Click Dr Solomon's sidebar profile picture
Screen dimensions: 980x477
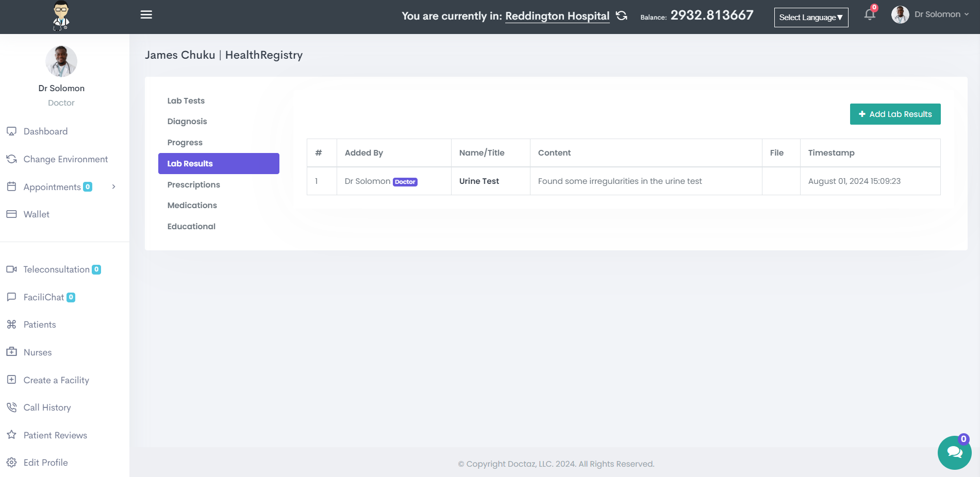pyautogui.click(x=61, y=61)
